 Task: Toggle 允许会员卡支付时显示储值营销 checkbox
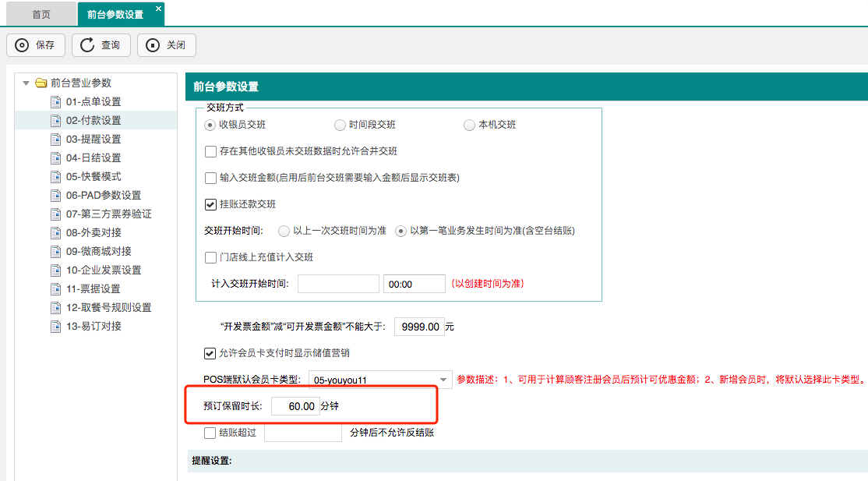click(210, 353)
